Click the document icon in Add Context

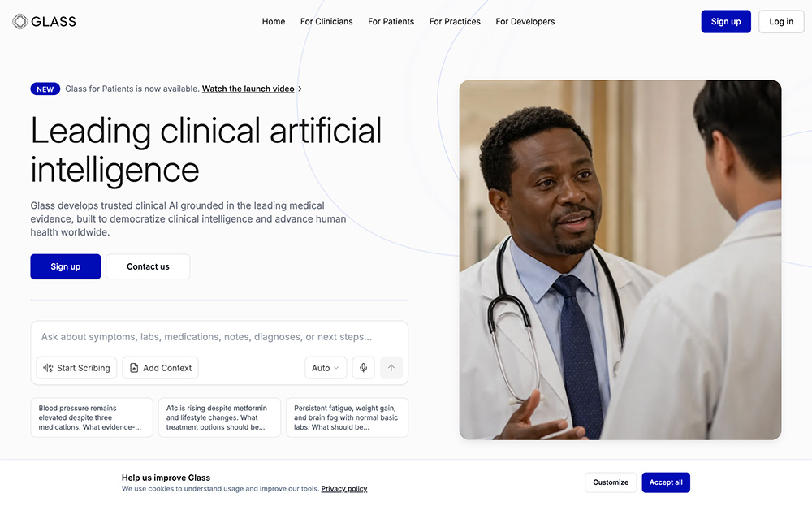[x=134, y=368]
